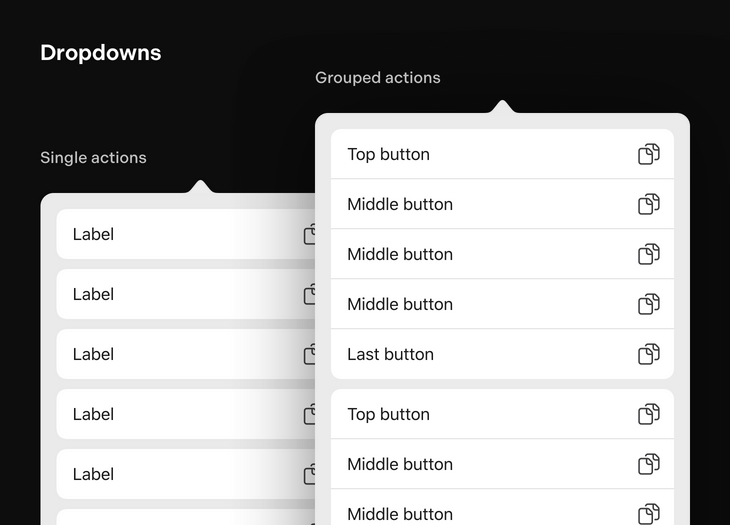Choose the third Label in the Single actions list
730x525 pixels.
[94, 354]
